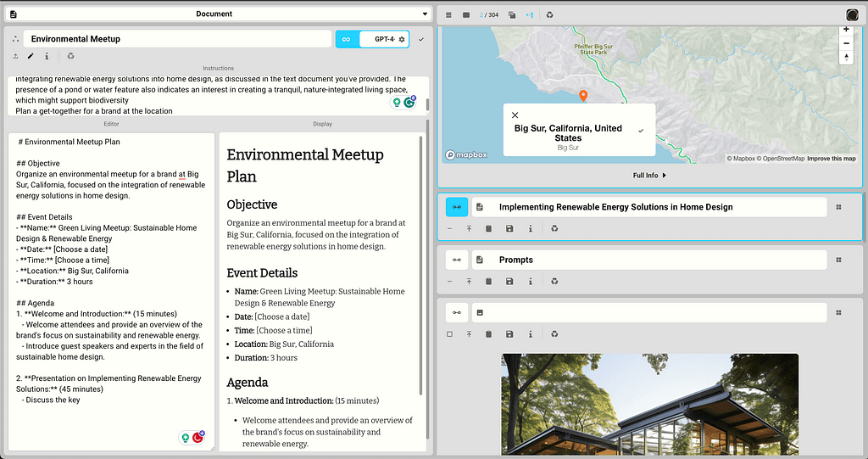Click into the Editor markdown text area
The width and height of the screenshot is (868, 459).
click(x=111, y=292)
